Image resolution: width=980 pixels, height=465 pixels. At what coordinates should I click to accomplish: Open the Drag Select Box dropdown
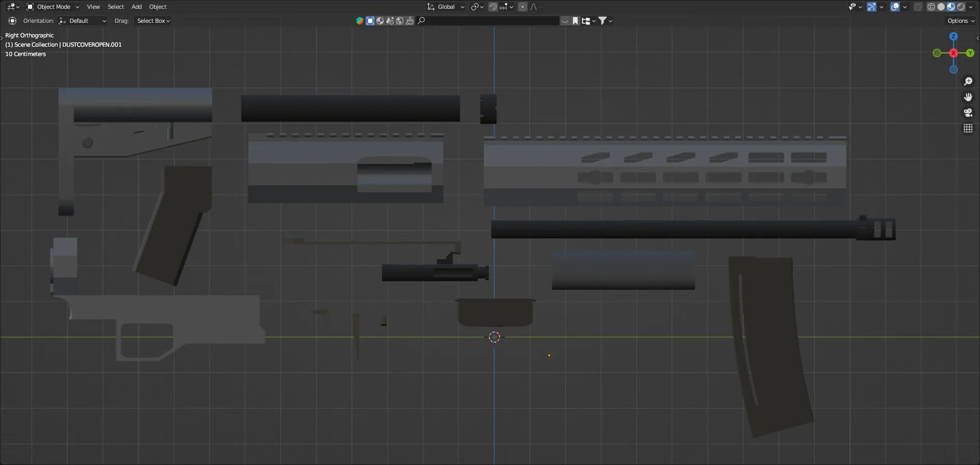coord(153,21)
